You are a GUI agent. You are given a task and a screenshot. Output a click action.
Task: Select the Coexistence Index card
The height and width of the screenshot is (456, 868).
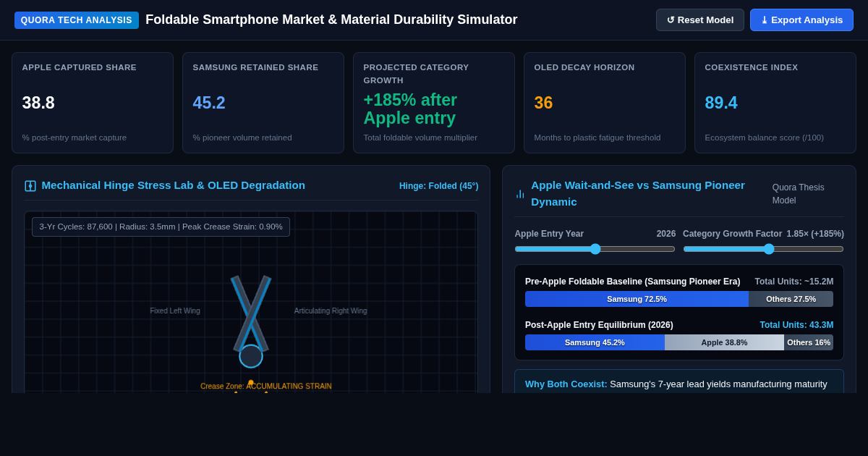(x=775, y=103)
